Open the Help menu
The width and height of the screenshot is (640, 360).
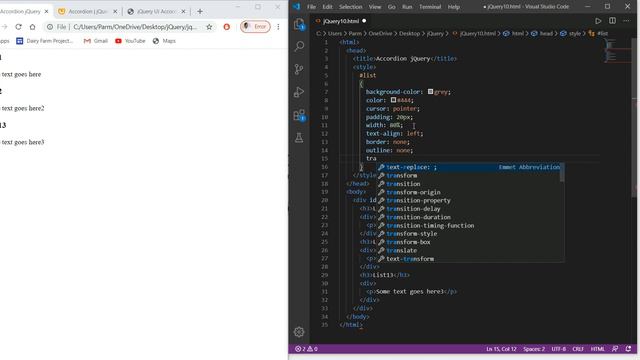point(453,7)
